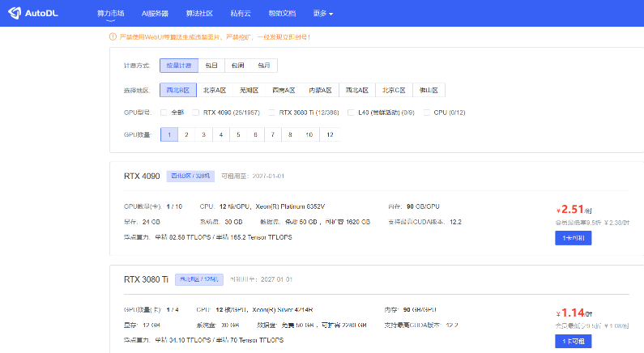Select 包月 billing option
Image resolution: width=644 pixels, height=353 pixels.
coord(264,66)
